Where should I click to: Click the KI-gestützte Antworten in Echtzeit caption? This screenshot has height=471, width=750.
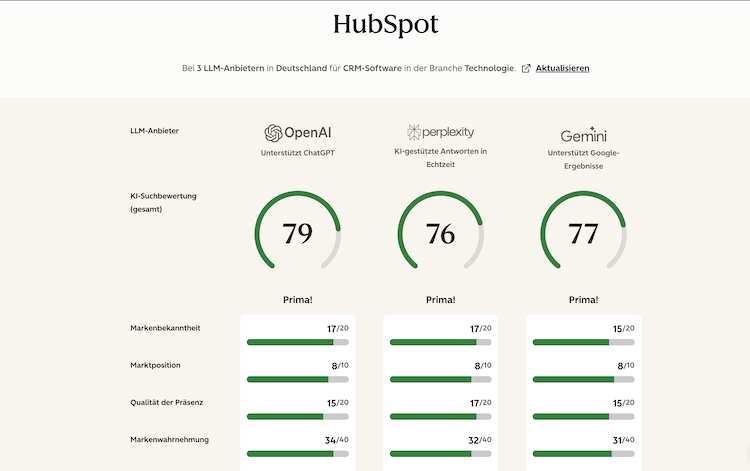tap(441, 158)
